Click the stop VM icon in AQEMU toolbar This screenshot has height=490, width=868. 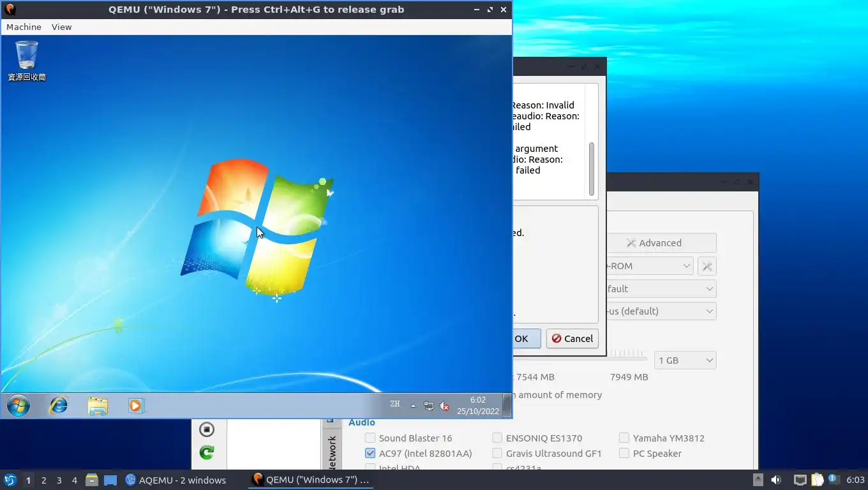point(206,429)
